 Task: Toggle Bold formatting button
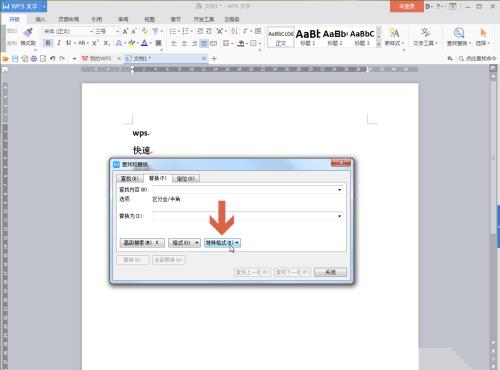coord(48,43)
